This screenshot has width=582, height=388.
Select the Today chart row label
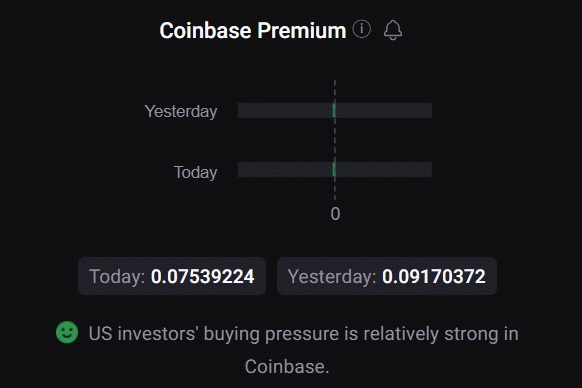[x=195, y=172]
